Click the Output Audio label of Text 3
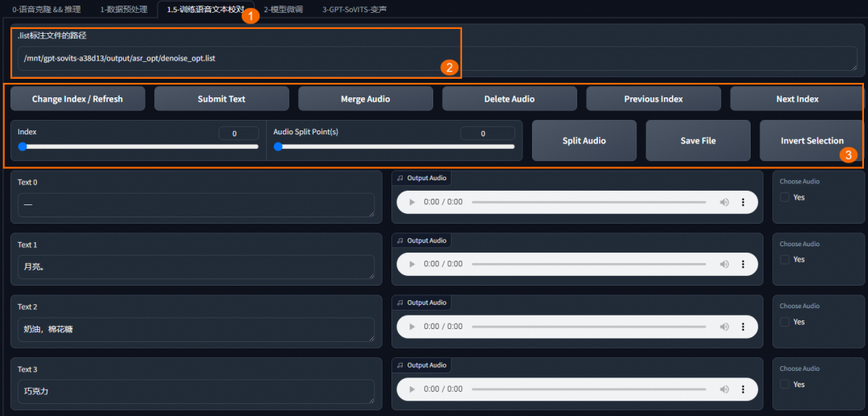868x416 pixels. click(422, 365)
